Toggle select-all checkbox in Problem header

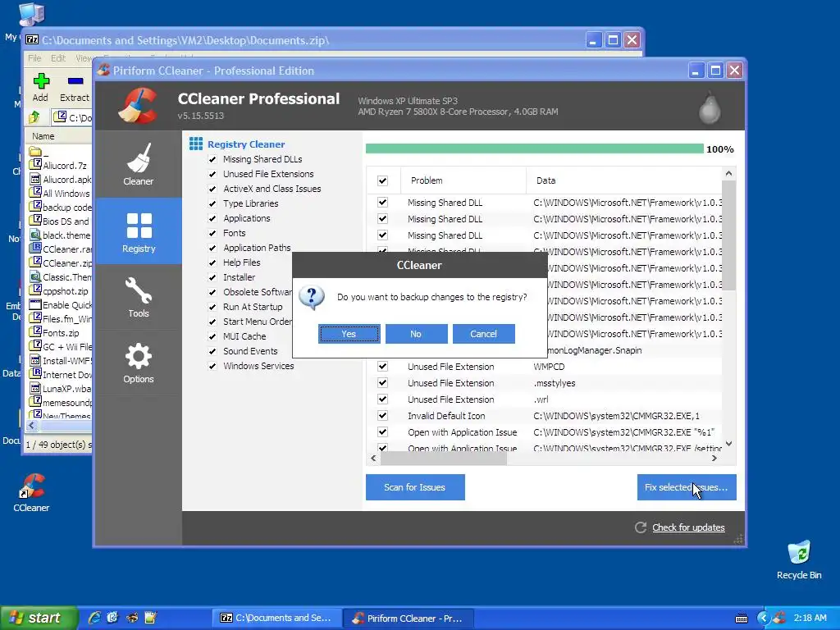pyautogui.click(x=382, y=180)
